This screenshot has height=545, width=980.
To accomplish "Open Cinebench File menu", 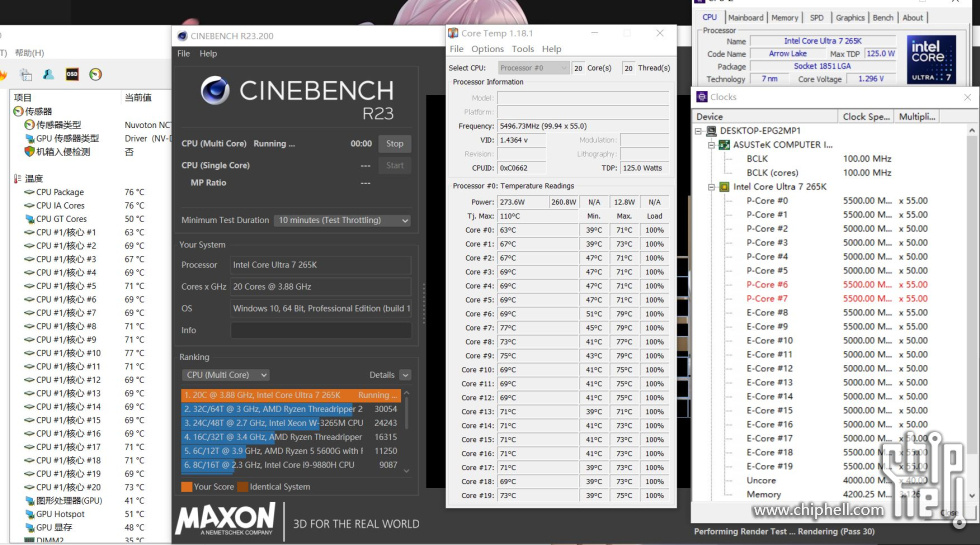I will pyautogui.click(x=183, y=54).
